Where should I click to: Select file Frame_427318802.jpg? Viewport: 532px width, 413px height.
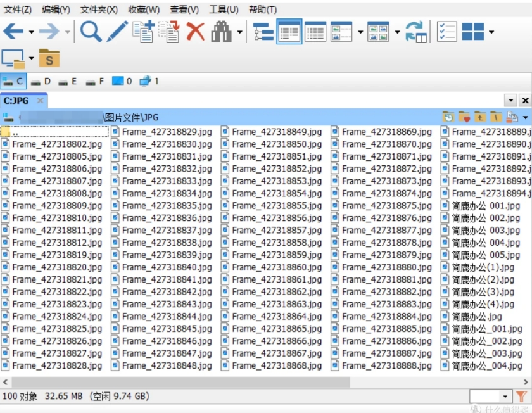click(x=52, y=144)
